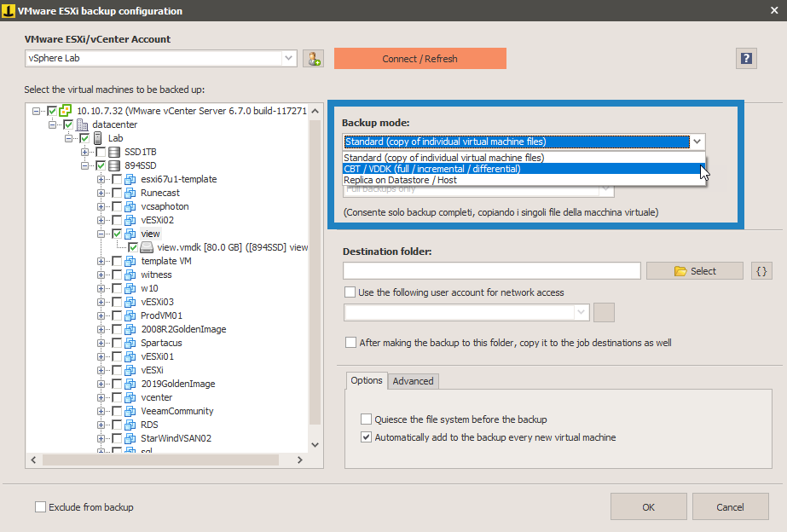Collapse the view VM tree node

101,234
